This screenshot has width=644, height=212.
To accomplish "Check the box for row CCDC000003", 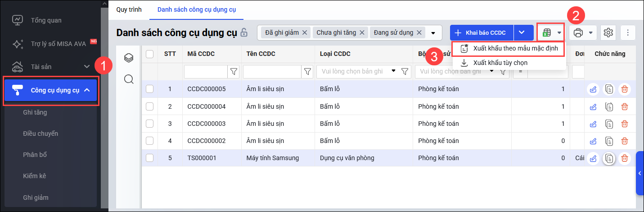I will tap(150, 124).
